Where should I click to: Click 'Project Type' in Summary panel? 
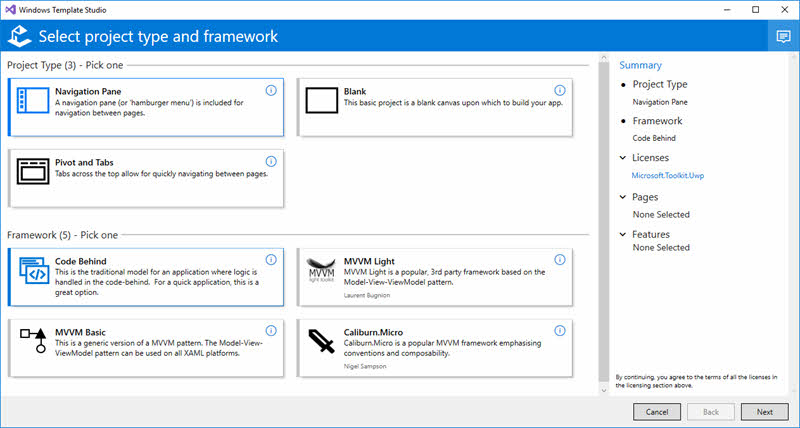pyautogui.click(x=660, y=84)
